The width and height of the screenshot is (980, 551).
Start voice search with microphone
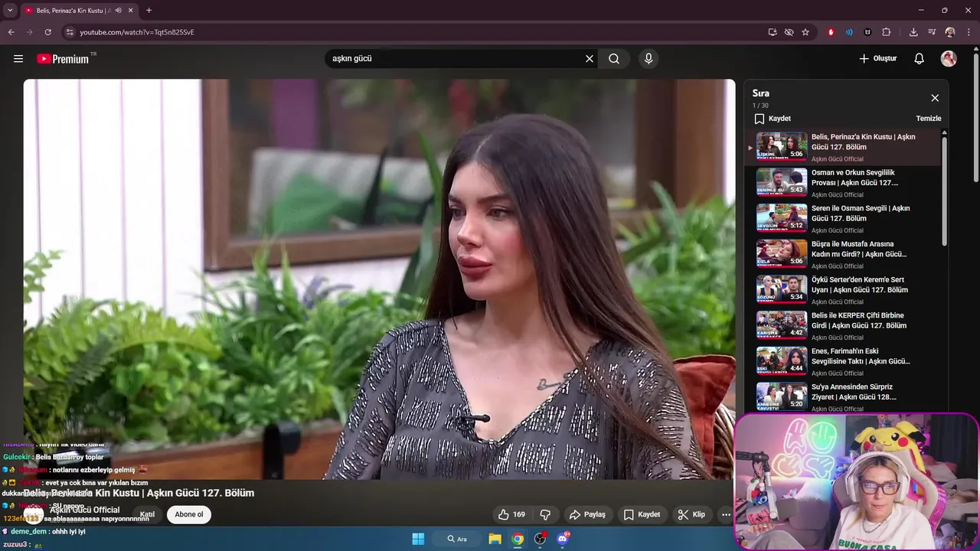click(648, 59)
